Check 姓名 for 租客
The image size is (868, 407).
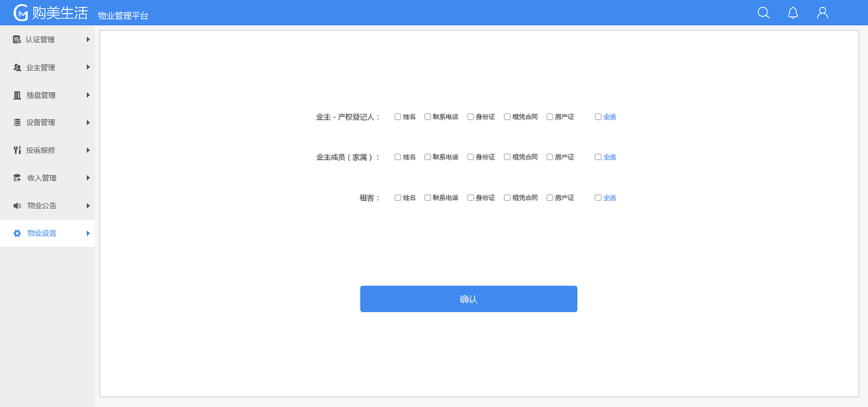pos(398,197)
